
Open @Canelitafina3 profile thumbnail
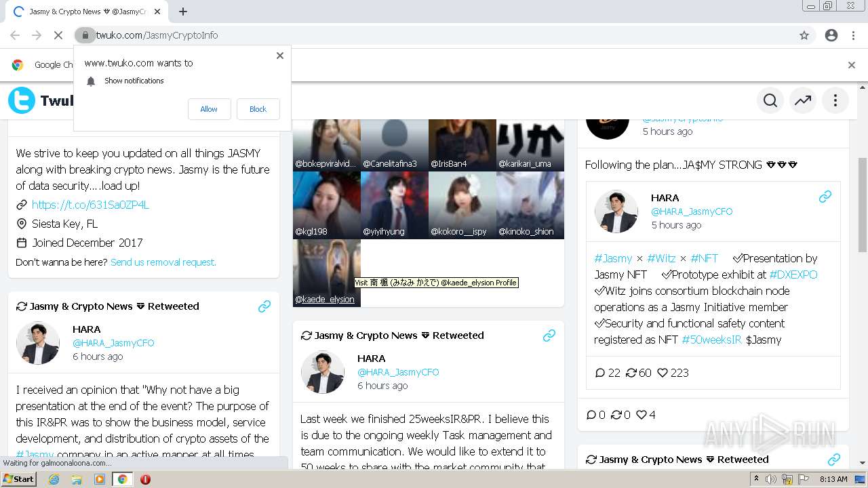click(395, 145)
